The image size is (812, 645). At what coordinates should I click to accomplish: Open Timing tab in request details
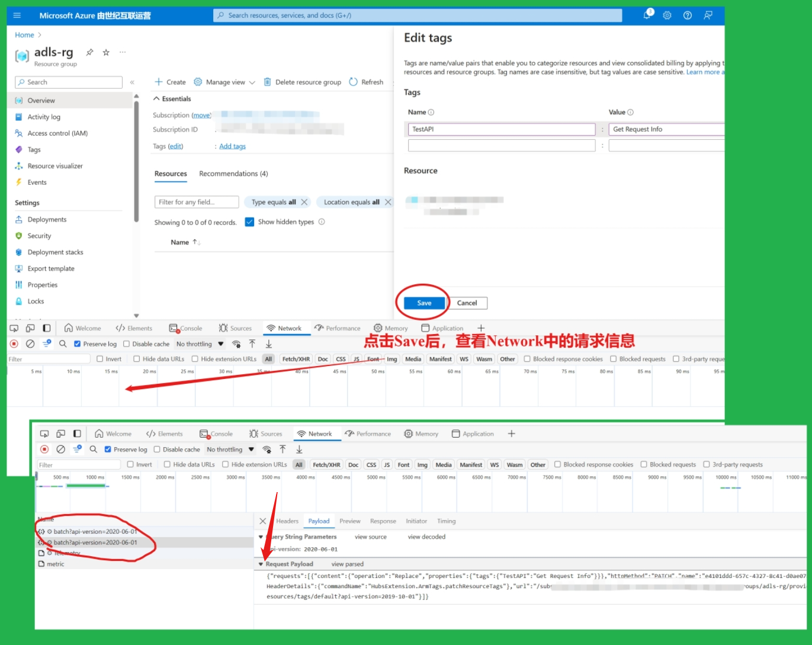(447, 521)
